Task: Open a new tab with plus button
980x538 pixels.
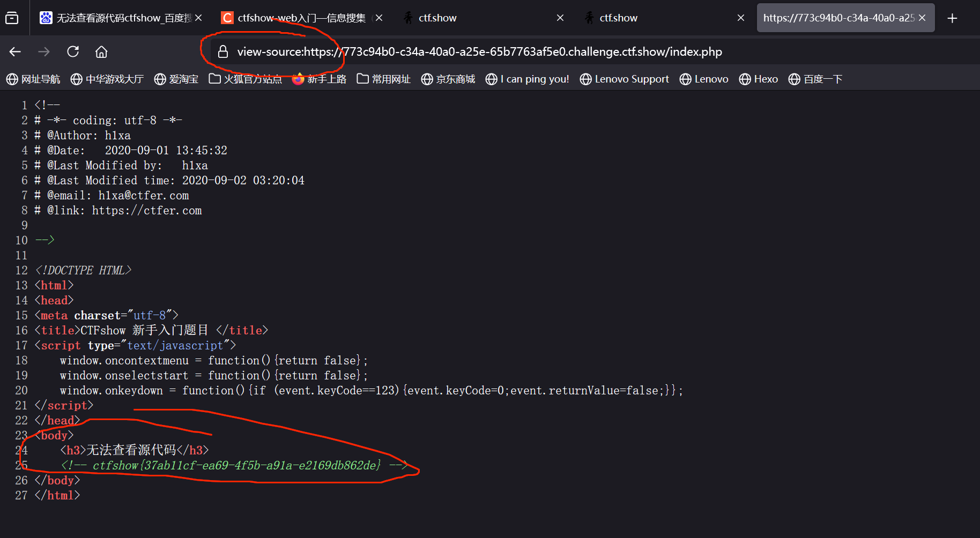Action: [x=952, y=18]
